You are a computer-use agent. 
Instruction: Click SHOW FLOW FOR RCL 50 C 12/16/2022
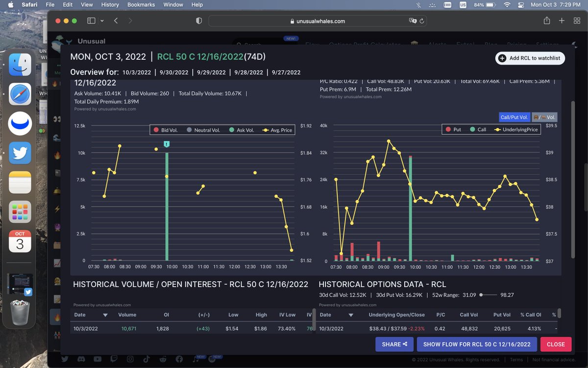click(477, 344)
